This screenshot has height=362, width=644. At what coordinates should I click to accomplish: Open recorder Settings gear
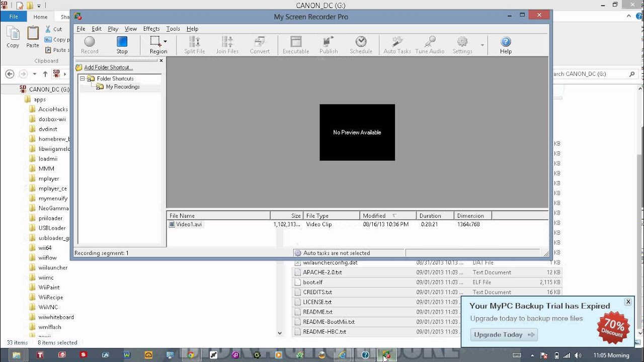462,45
